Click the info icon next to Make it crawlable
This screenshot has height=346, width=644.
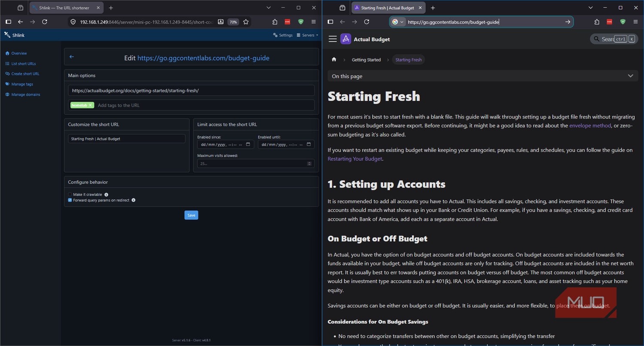pos(106,194)
